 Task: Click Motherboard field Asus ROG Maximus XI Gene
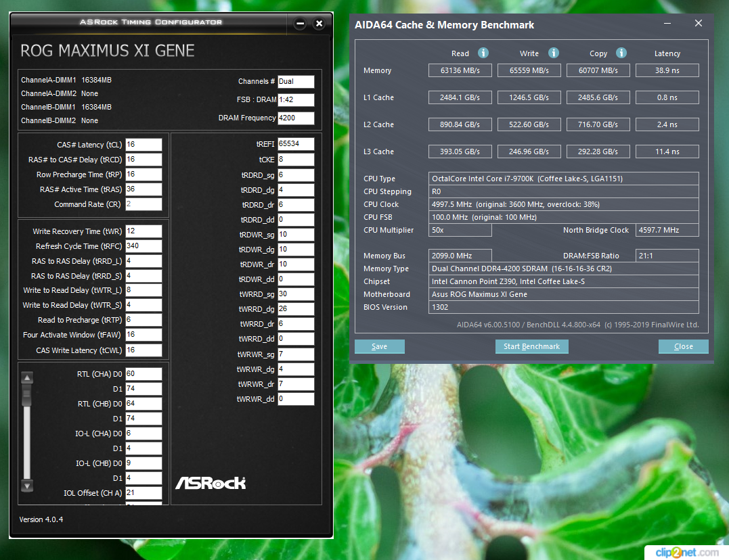pyautogui.click(x=563, y=294)
